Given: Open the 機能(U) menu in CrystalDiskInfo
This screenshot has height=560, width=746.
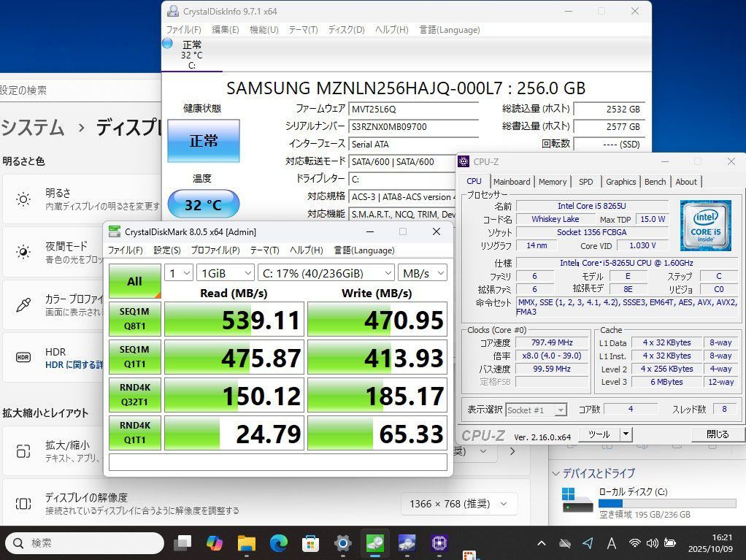Looking at the screenshot, I should tap(264, 30).
